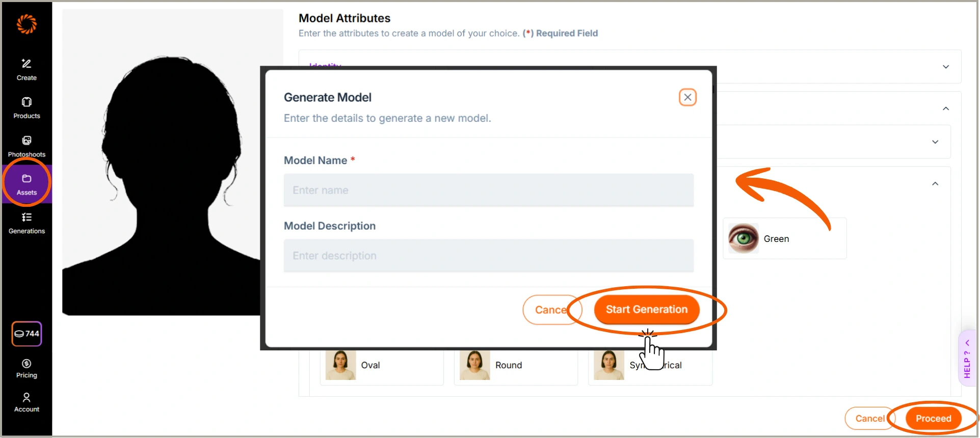Image resolution: width=980 pixels, height=438 pixels.
Task: Expand the Identity section chevron
Action: (946, 67)
